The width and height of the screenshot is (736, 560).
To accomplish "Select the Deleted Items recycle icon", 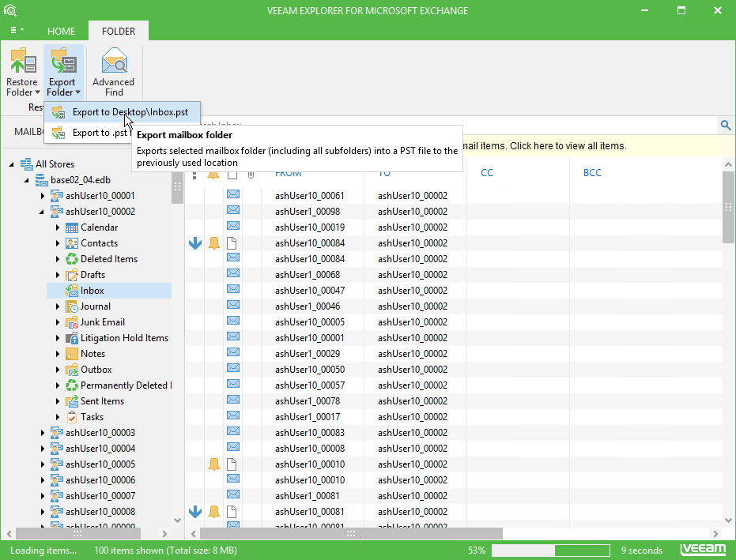I will (x=71, y=259).
